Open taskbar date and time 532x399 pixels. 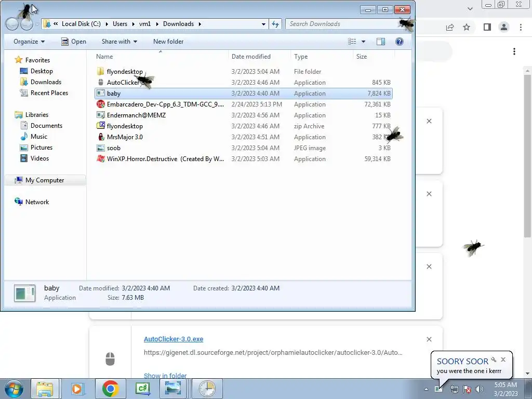coord(506,389)
